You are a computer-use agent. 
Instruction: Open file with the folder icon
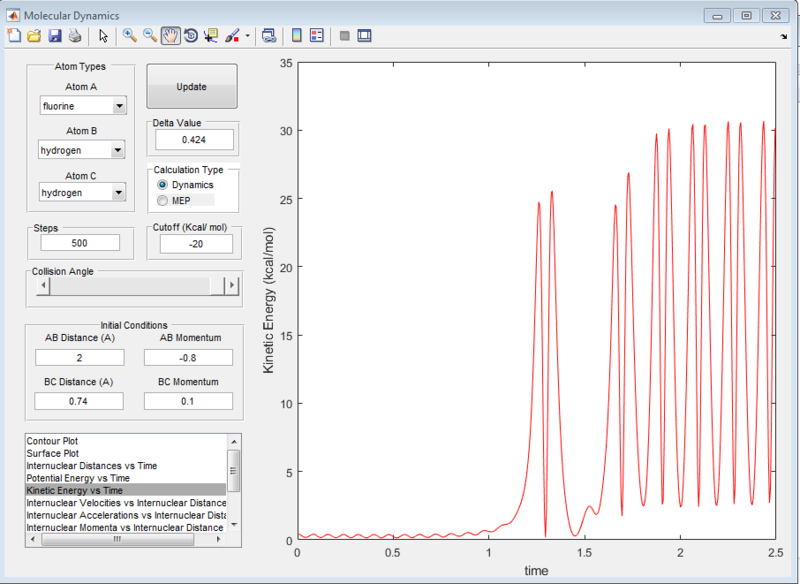(x=34, y=36)
